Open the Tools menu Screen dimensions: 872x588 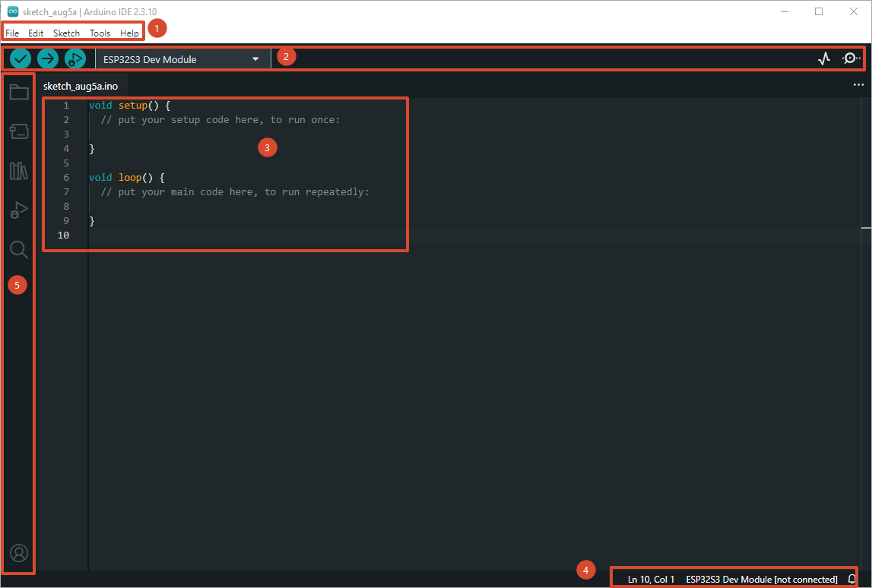point(100,33)
